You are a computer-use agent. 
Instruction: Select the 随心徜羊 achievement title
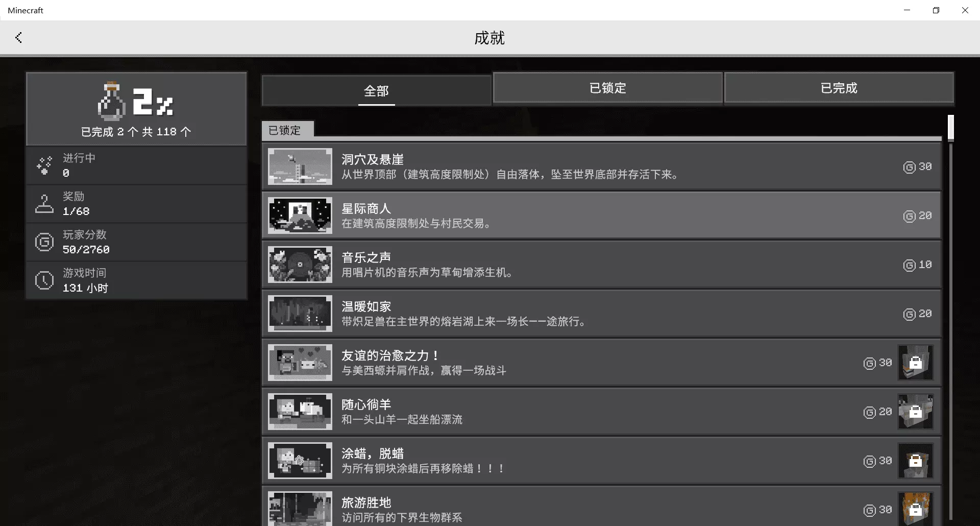(366, 404)
